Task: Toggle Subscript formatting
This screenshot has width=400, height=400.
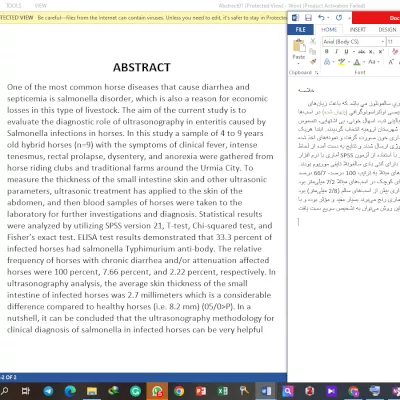Action: click(x=372, y=52)
